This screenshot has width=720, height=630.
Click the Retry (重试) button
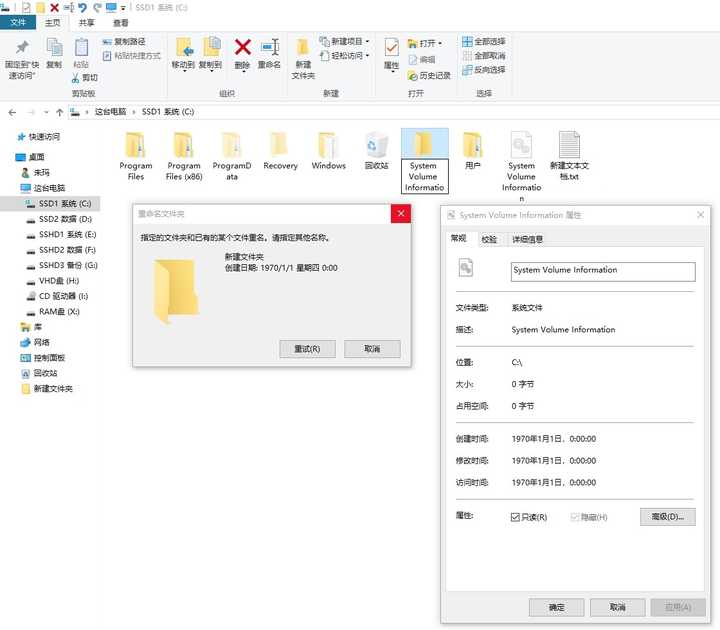tap(307, 349)
